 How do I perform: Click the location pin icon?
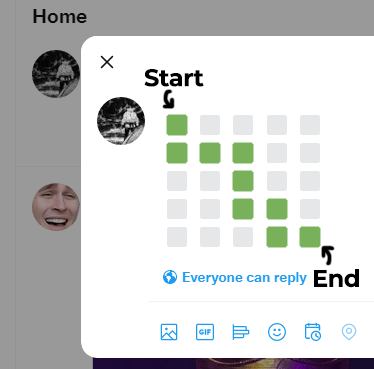pos(349,332)
